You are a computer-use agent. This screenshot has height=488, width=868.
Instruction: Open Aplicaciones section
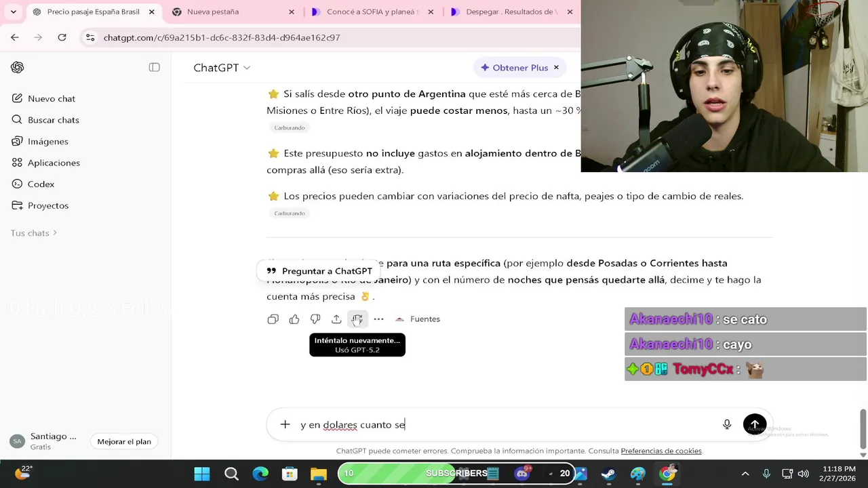tap(54, 163)
